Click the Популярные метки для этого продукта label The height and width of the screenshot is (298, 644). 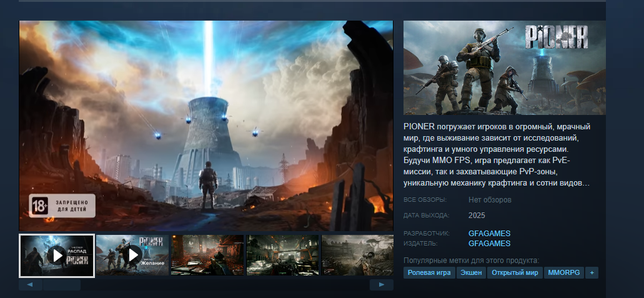471,261
